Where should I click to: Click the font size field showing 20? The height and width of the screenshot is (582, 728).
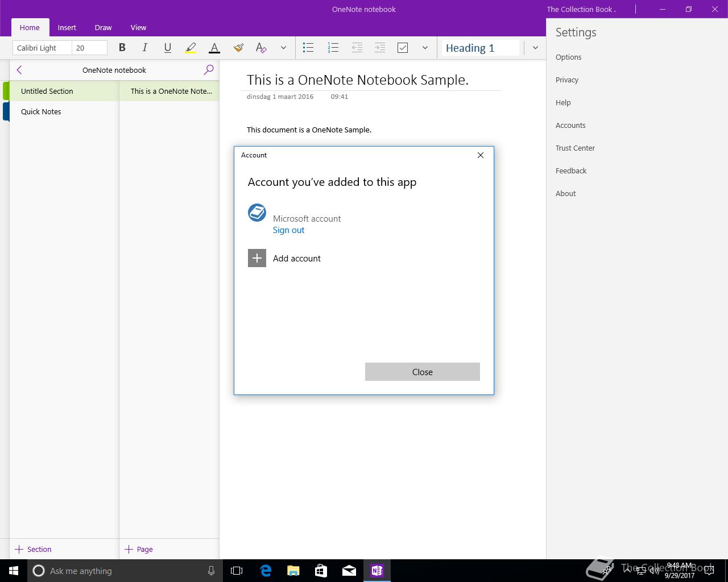[x=89, y=48]
